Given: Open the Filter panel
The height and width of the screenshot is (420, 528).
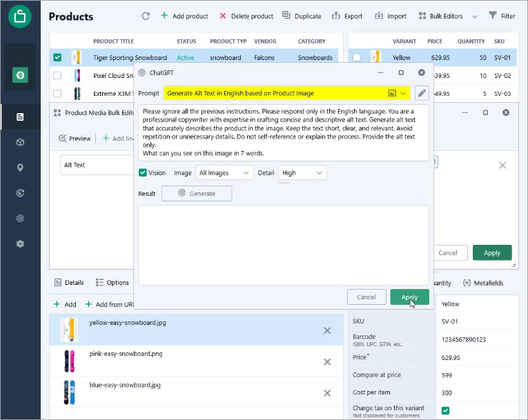Looking at the screenshot, I should [x=502, y=16].
